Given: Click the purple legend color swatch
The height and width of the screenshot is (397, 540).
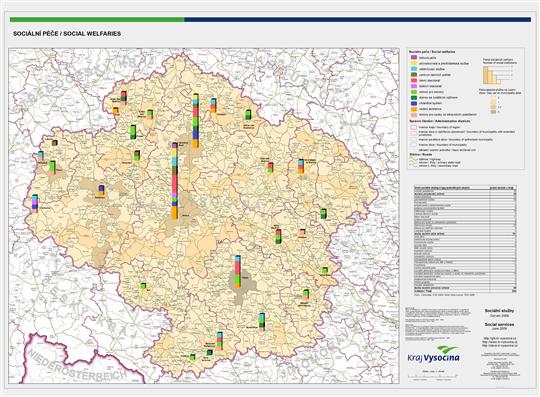Looking at the screenshot, I should click(x=414, y=58).
